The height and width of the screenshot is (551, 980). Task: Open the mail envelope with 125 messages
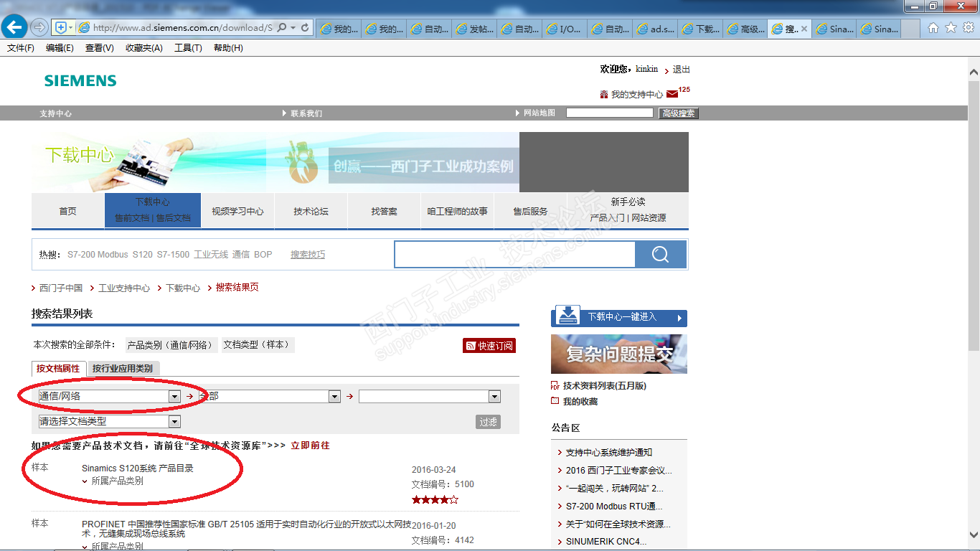[x=672, y=94]
